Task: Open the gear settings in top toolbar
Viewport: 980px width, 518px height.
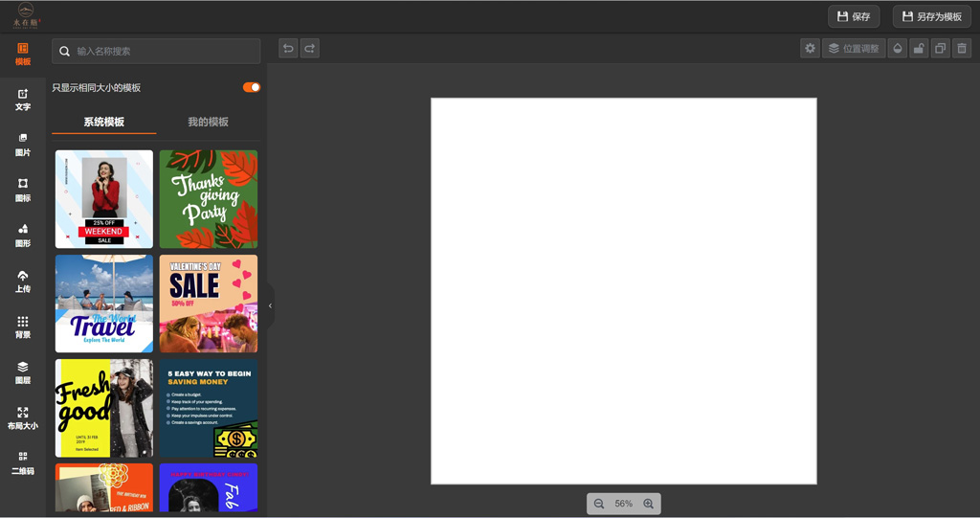Action: coord(810,48)
